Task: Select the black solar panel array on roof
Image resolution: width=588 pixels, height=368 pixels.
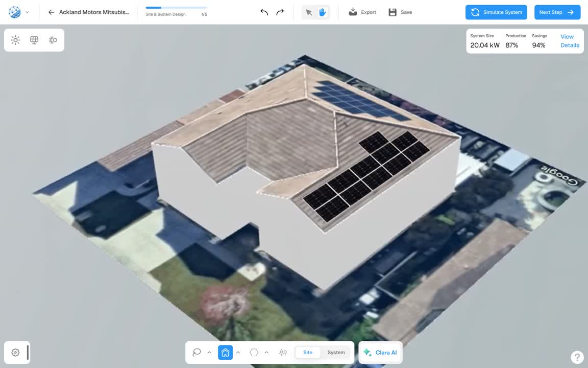Action: pos(366,176)
